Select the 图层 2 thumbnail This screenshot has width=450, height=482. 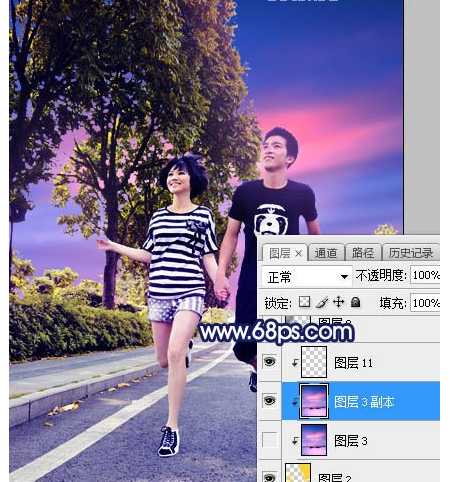pos(298,473)
